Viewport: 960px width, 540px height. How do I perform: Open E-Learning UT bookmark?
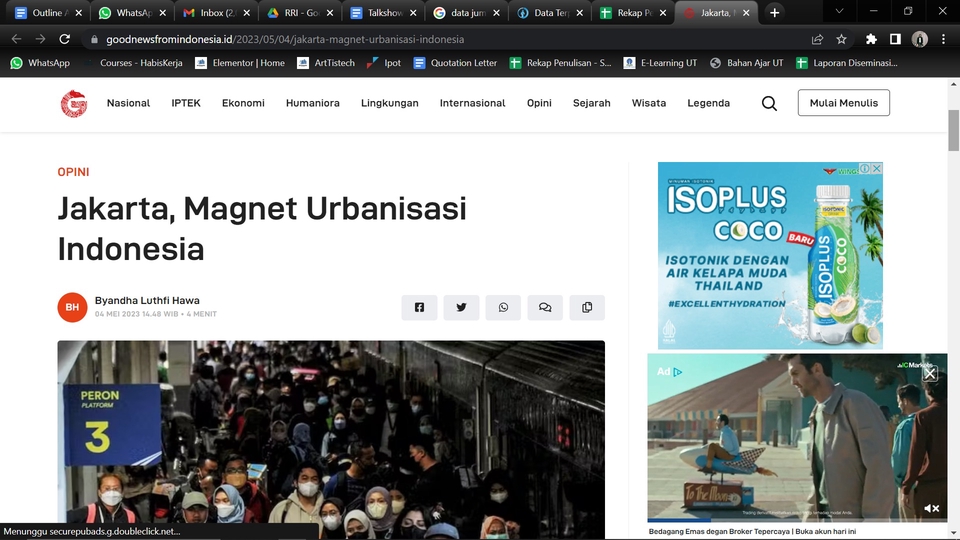coord(660,63)
